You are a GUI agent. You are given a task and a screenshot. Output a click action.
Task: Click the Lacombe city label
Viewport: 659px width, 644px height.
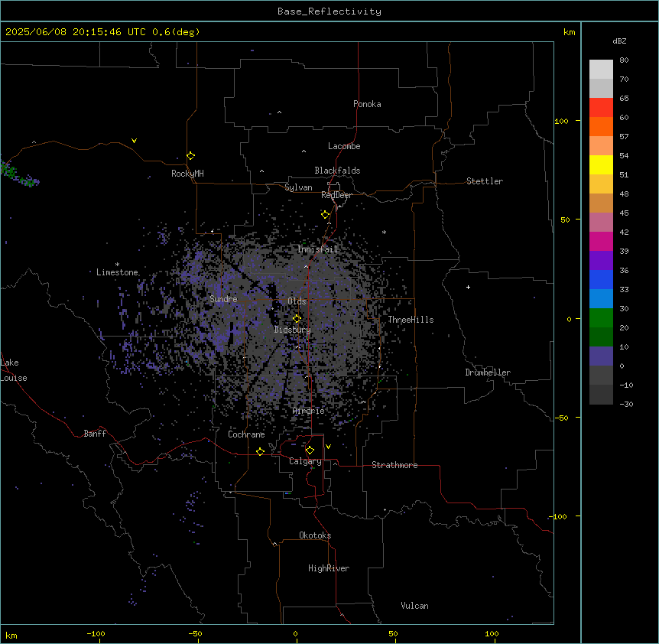[x=344, y=146]
